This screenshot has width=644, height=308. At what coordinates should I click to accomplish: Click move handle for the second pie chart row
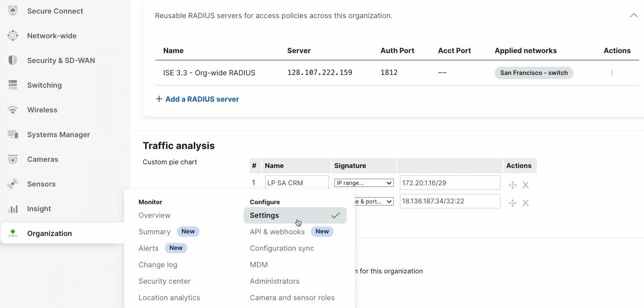point(512,203)
